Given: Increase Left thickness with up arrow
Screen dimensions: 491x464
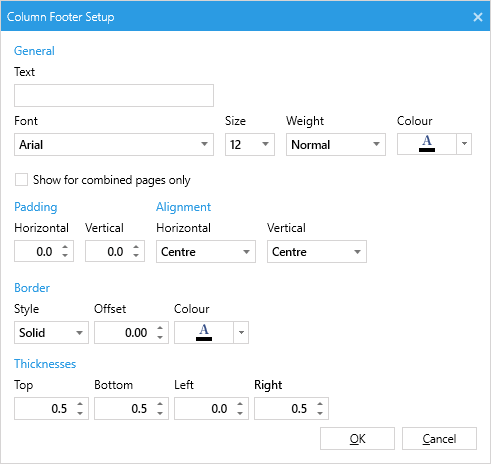Looking at the screenshot, I should tap(240, 404).
